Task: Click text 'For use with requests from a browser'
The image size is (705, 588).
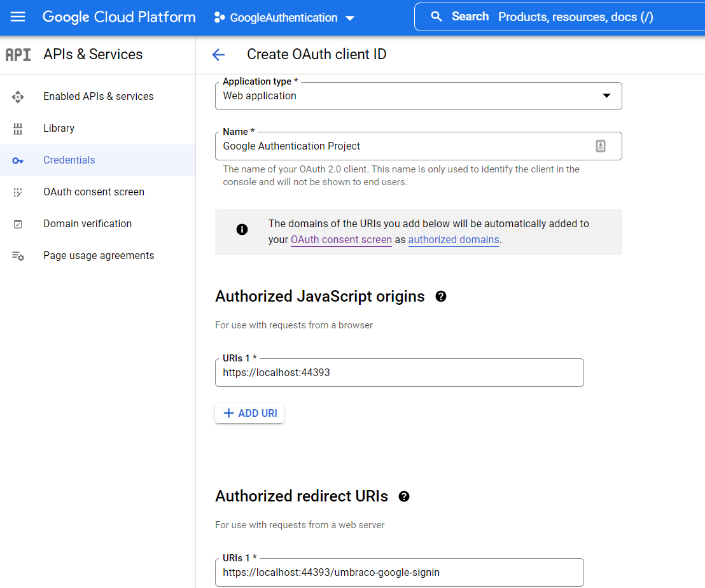Action: pos(294,325)
